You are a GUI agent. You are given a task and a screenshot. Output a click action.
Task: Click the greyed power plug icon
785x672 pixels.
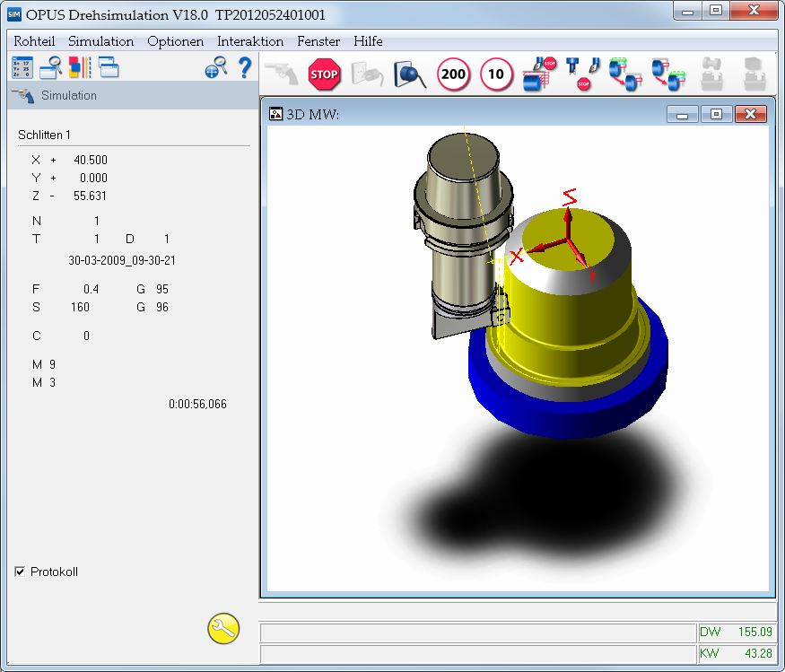point(367,74)
